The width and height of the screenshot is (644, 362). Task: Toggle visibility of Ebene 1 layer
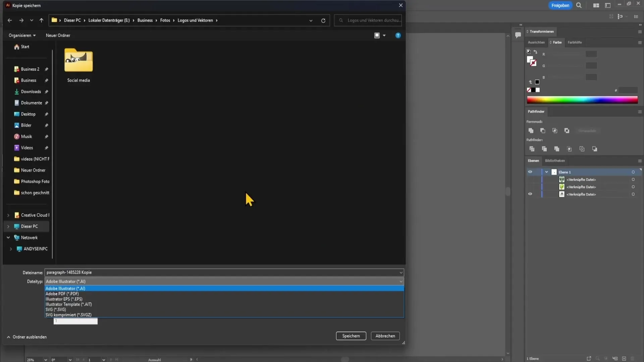(x=530, y=172)
